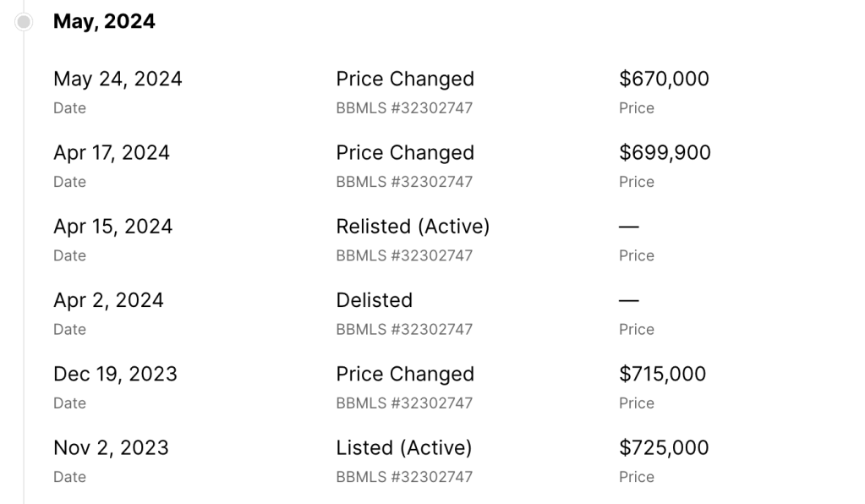Select the Relisted (Active) event
865x504 pixels.
tap(413, 227)
